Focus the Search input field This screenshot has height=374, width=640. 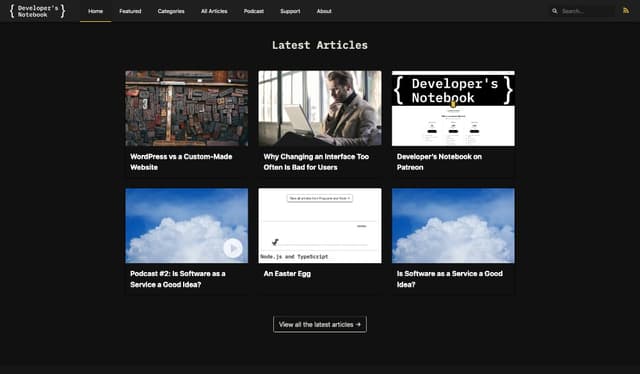pyautogui.click(x=587, y=11)
